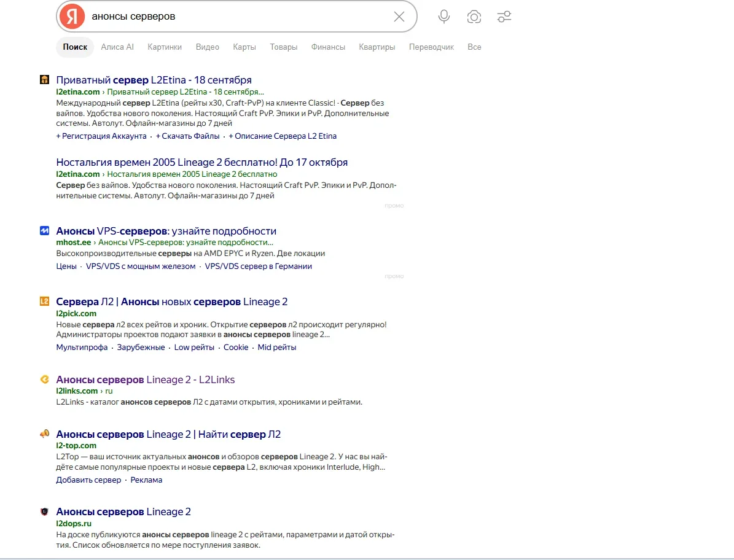Switch to the Алиса AI tab
The image size is (734, 560).
click(x=117, y=47)
